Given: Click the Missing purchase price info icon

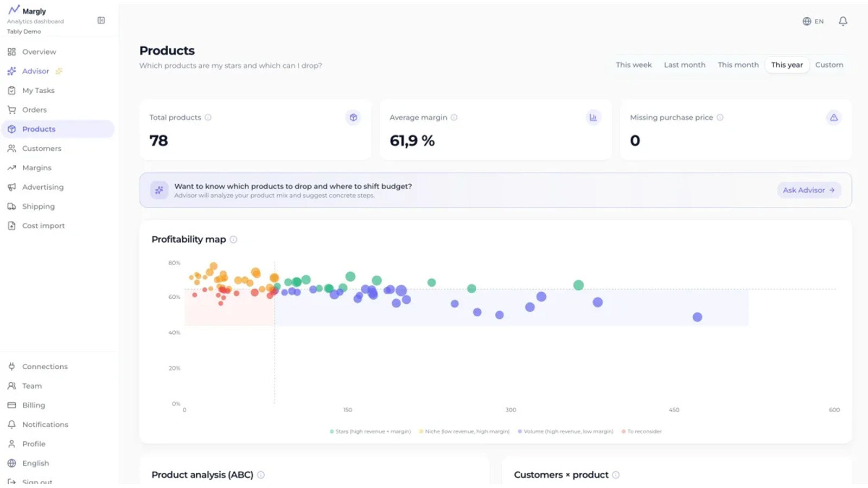Looking at the screenshot, I should pos(720,117).
